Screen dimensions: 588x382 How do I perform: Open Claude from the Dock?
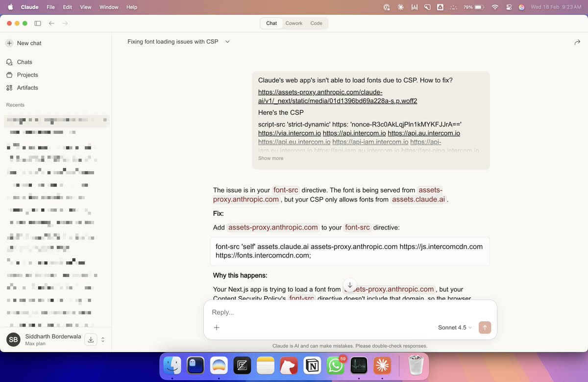click(x=382, y=365)
